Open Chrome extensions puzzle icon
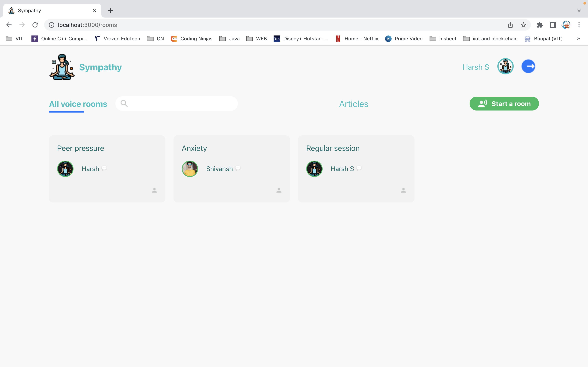Image resolution: width=588 pixels, height=367 pixels. [x=540, y=25]
